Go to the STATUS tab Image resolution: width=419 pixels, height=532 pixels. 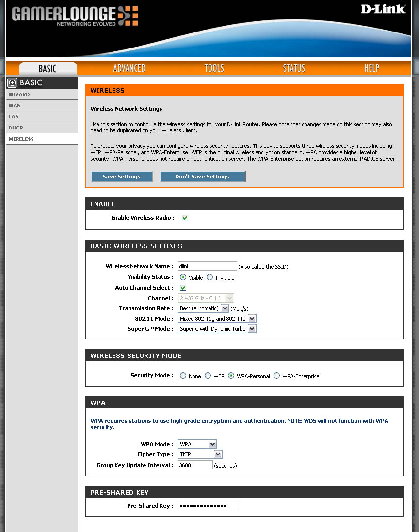click(294, 68)
